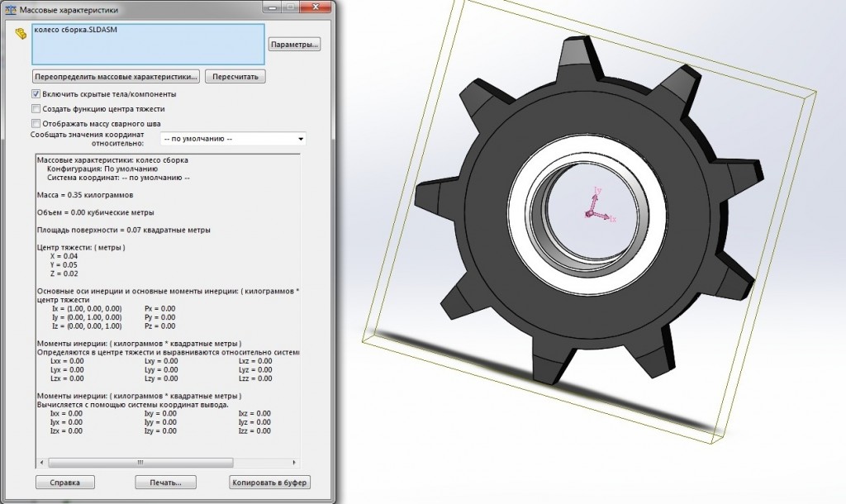Click 'Iz = (0.00, 0.00, 1.00)' line
846x504 pixels.
pos(87,326)
